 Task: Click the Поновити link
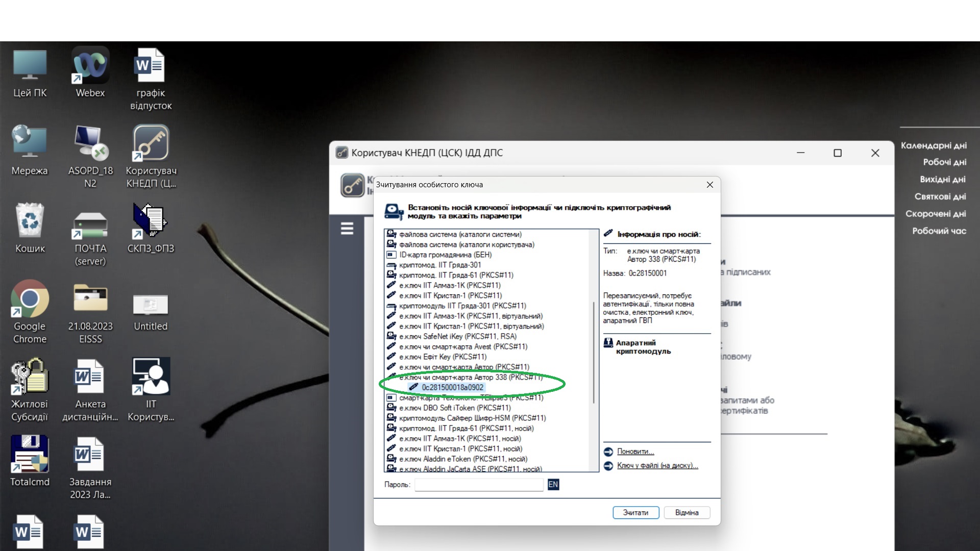click(x=635, y=452)
